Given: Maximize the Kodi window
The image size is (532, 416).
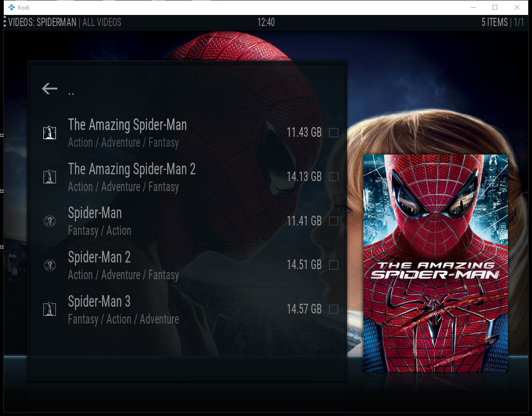Looking at the screenshot, I should click(495, 7).
